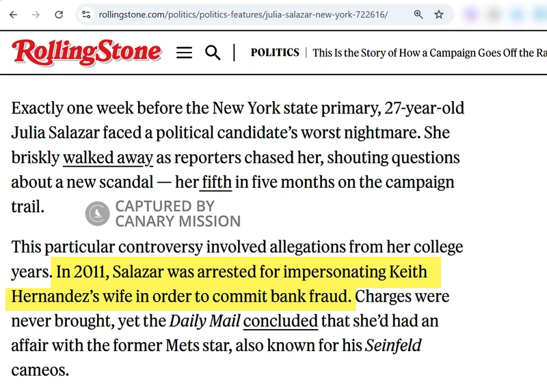This screenshot has width=547, height=392.
Task: Click the zoom magnifier icon in address bar
Action: 418,14
